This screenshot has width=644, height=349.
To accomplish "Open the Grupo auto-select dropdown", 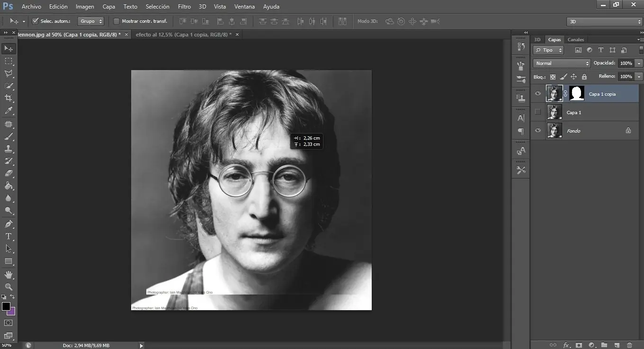I will pyautogui.click(x=91, y=21).
